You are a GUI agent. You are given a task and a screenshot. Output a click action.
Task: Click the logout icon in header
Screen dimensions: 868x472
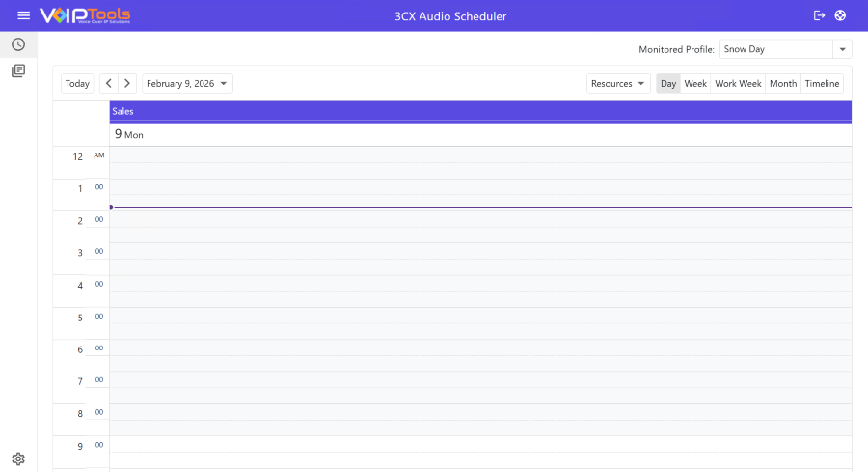click(820, 15)
